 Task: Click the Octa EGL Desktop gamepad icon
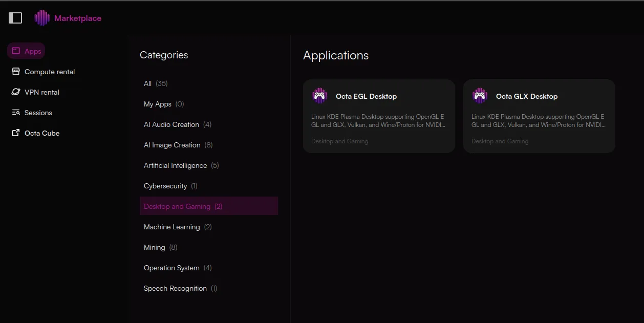(x=319, y=96)
